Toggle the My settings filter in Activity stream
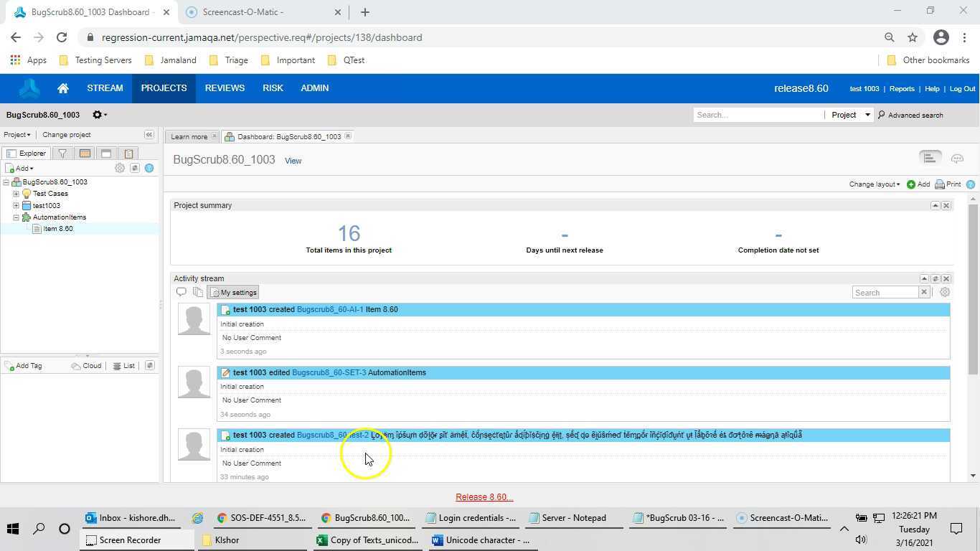The image size is (980, 551). 233,292
